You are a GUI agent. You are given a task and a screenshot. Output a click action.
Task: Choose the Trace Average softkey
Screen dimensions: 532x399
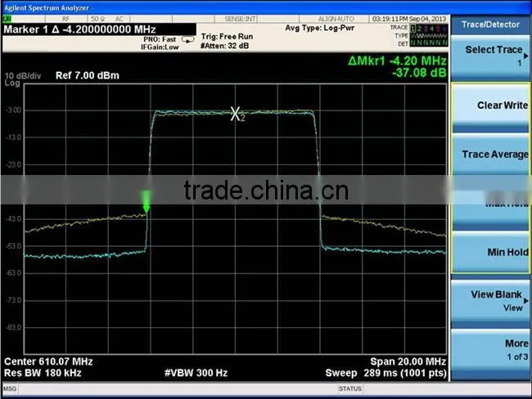tap(490, 155)
